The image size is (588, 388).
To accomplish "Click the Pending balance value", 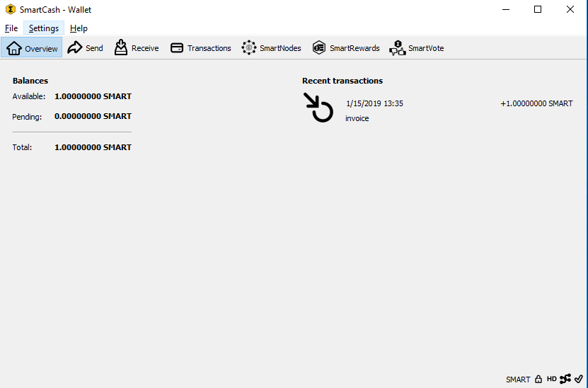I will click(93, 116).
